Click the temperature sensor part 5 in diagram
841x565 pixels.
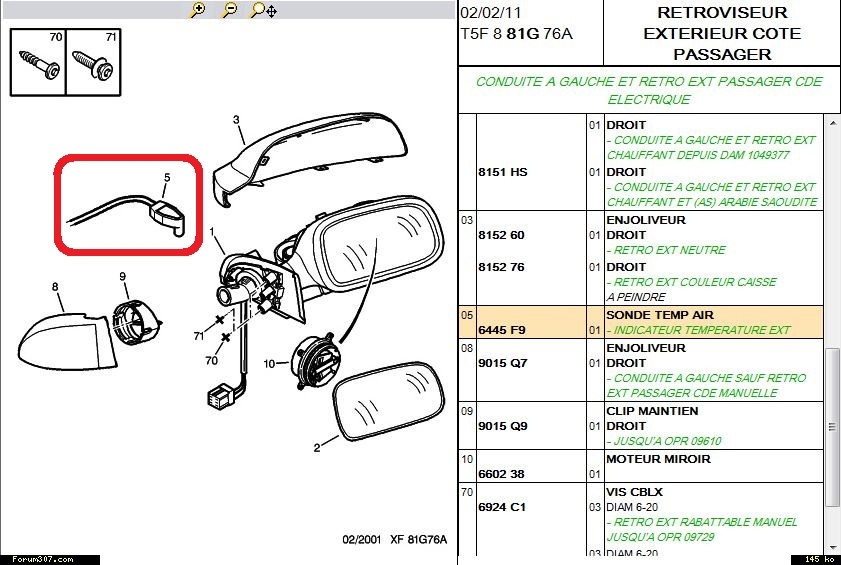point(170,212)
